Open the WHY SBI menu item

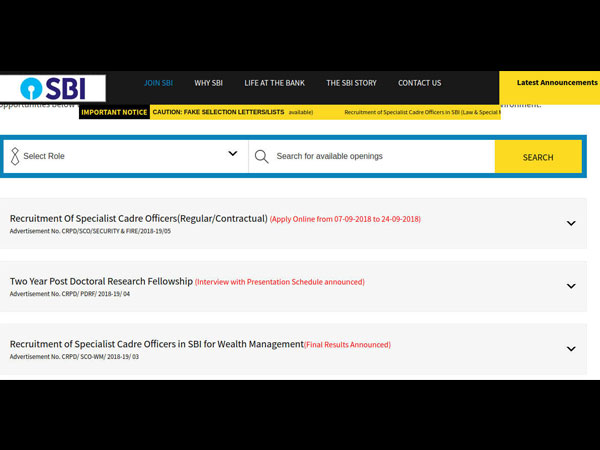[209, 83]
